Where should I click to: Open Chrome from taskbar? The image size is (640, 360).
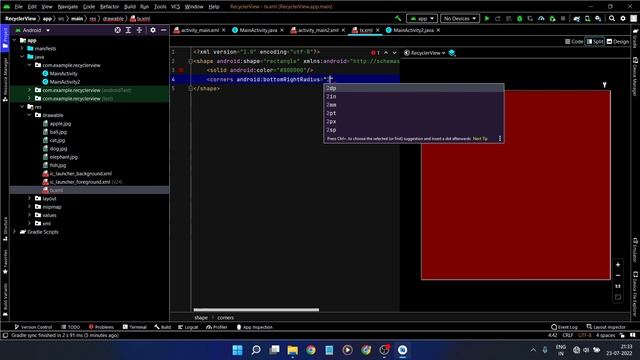coord(311,350)
